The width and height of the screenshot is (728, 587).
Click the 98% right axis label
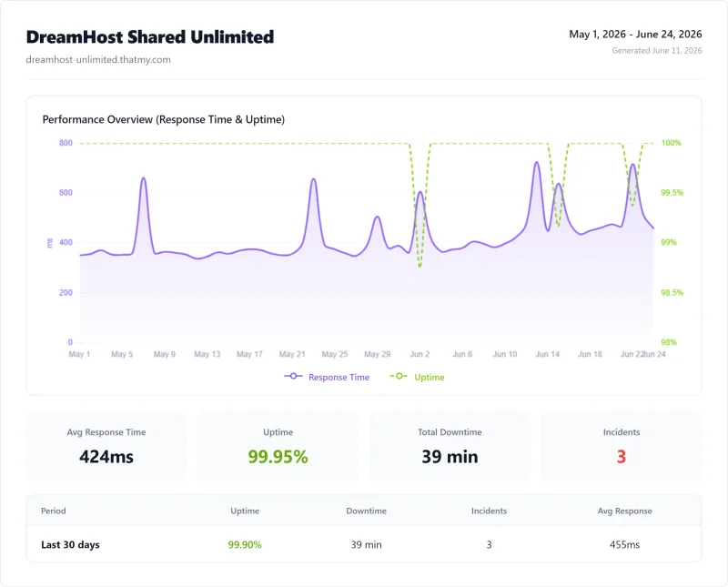(x=669, y=342)
